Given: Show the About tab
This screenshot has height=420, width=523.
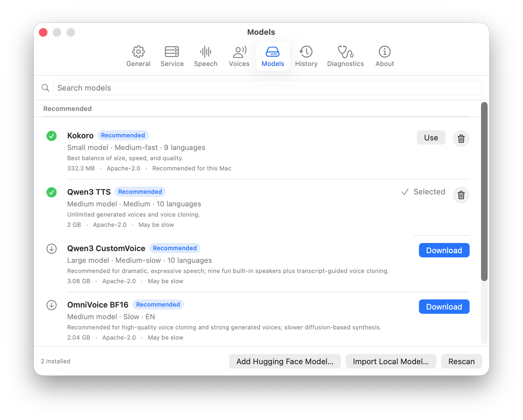Looking at the screenshot, I should (x=385, y=56).
